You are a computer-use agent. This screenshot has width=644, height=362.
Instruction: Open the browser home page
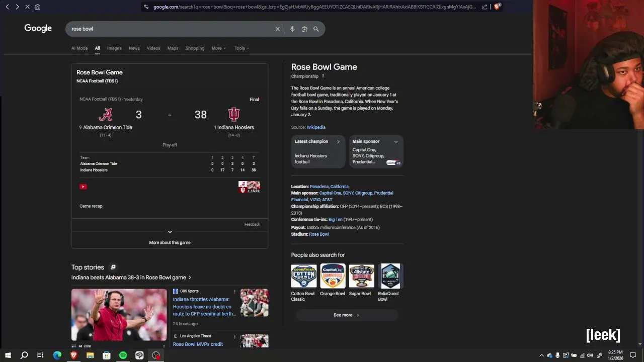tap(37, 7)
